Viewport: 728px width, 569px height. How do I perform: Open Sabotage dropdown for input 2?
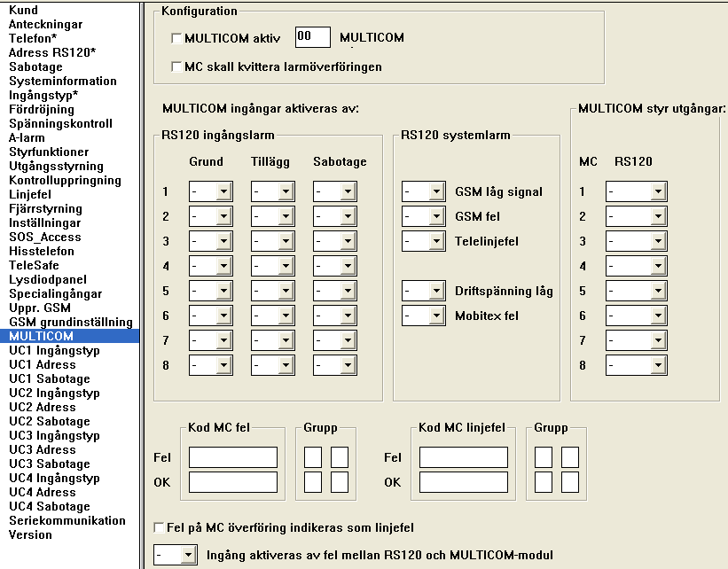click(335, 215)
